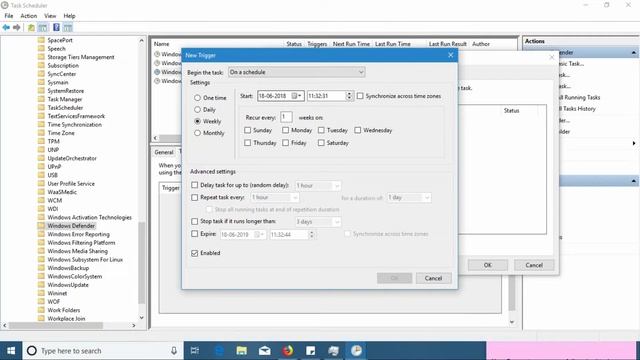Open the File menu
Viewport: 640px width, 360px height.
9,16
